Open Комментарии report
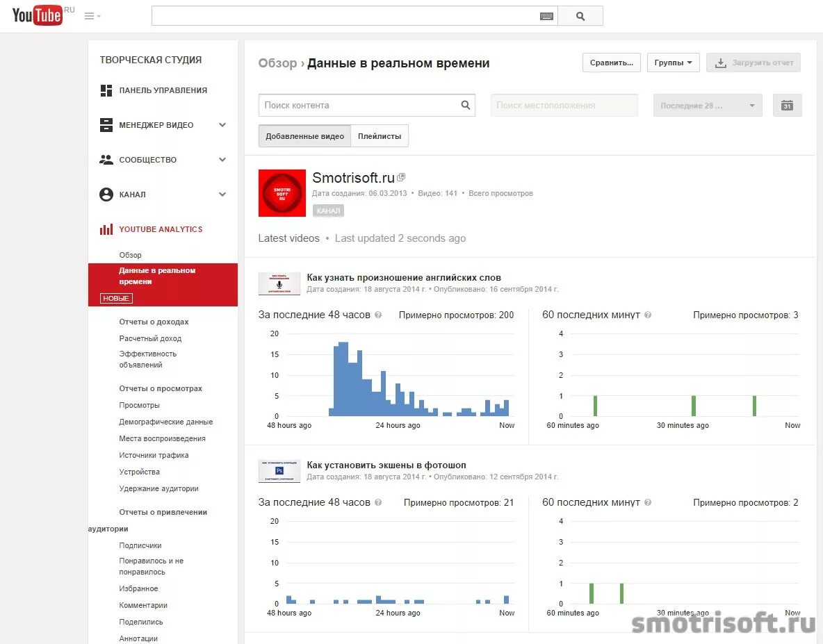 (x=142, y=605)
